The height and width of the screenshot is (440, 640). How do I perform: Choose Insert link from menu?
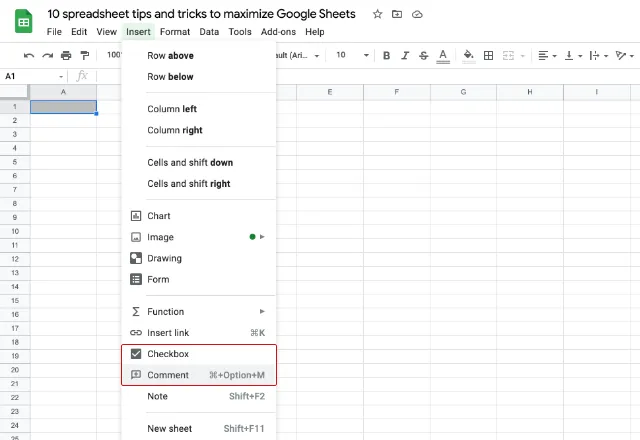pos(199,333)
